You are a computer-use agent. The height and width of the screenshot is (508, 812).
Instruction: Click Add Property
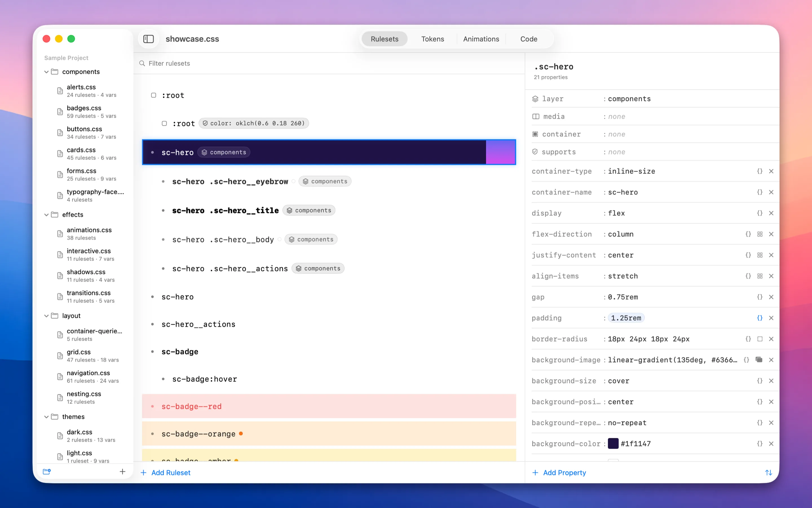[559, 473]
